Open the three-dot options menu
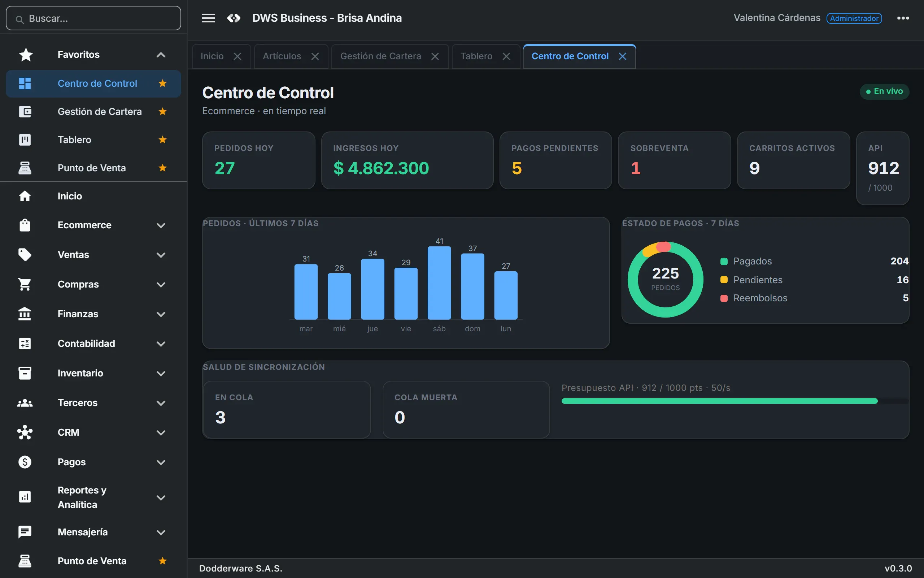 (903, 18)
